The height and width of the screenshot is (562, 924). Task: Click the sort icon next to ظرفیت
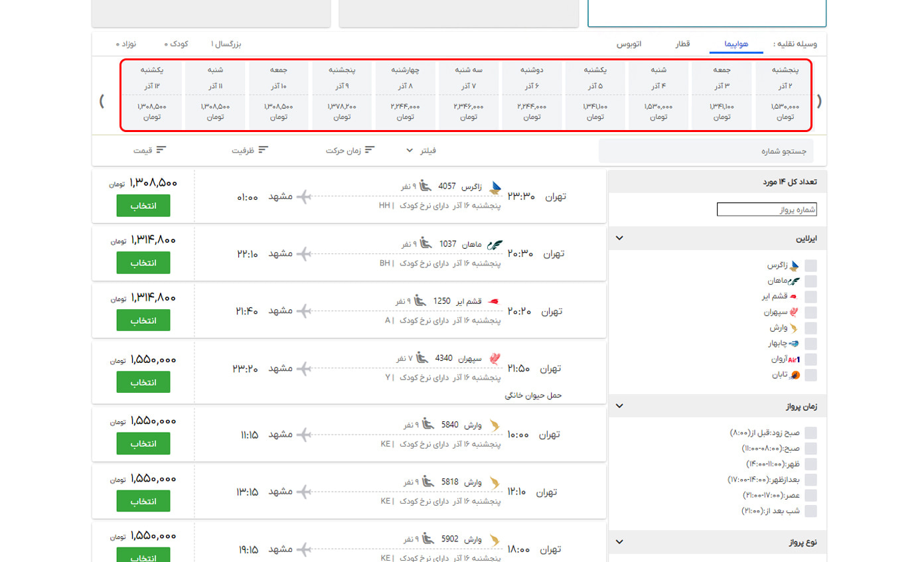tap(264, 150)
